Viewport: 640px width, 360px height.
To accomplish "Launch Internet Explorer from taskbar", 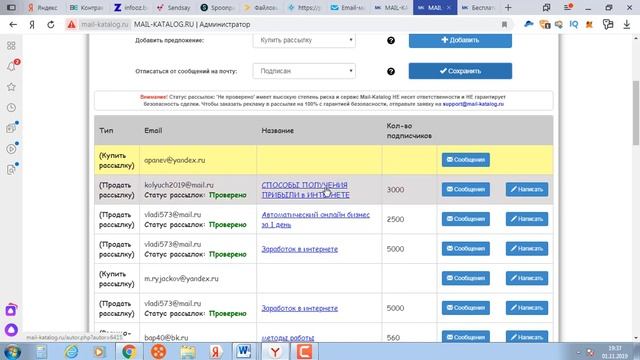I will tap(71, 351).
